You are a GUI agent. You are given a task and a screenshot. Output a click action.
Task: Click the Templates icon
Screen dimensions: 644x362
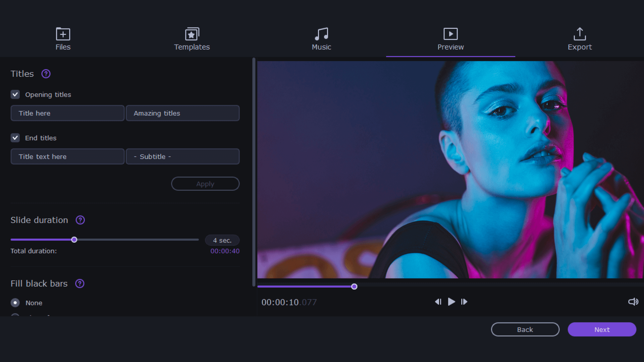click(x=192, y=34)
